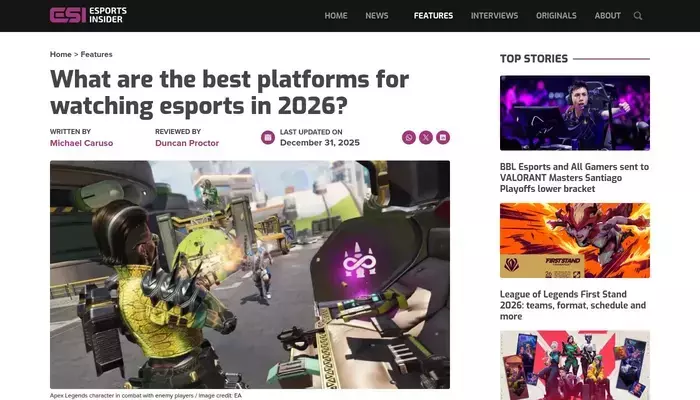This screenshot has height=400, width=700.
Task: Click the 'WRITTEN BY' label
Action: click(70, 132)
